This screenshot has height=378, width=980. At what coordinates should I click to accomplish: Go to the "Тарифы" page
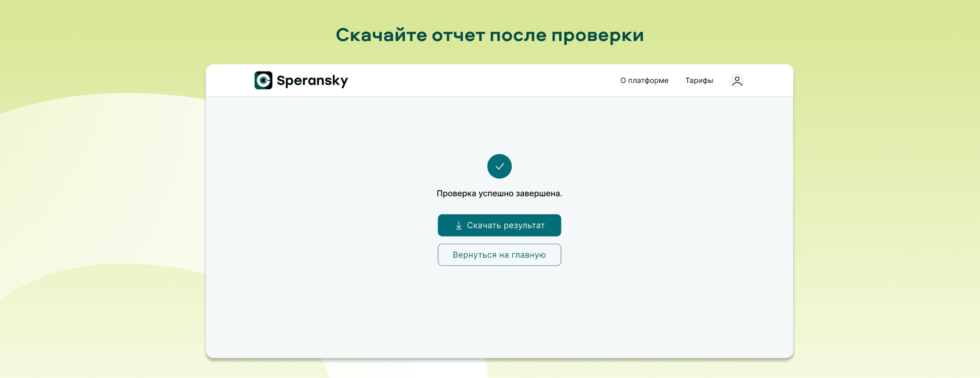pyautogui.click(x=699, y=80)
